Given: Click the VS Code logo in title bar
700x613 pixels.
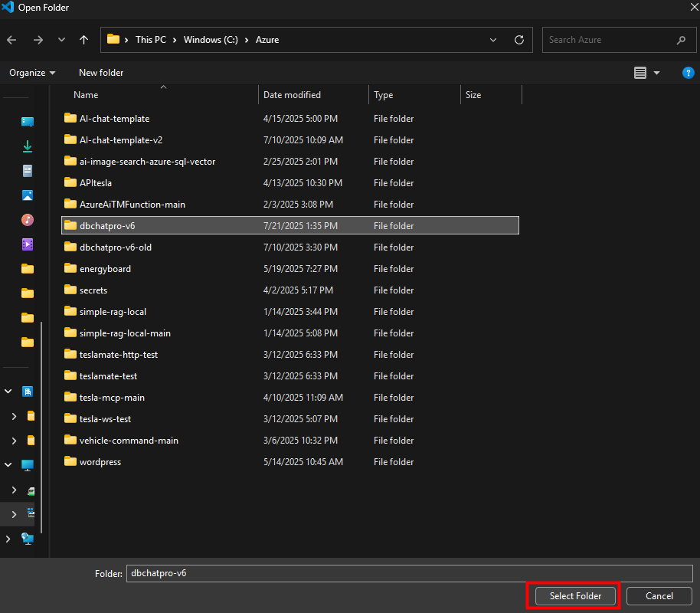Looking at the screenshot, I should coord(8,7).
